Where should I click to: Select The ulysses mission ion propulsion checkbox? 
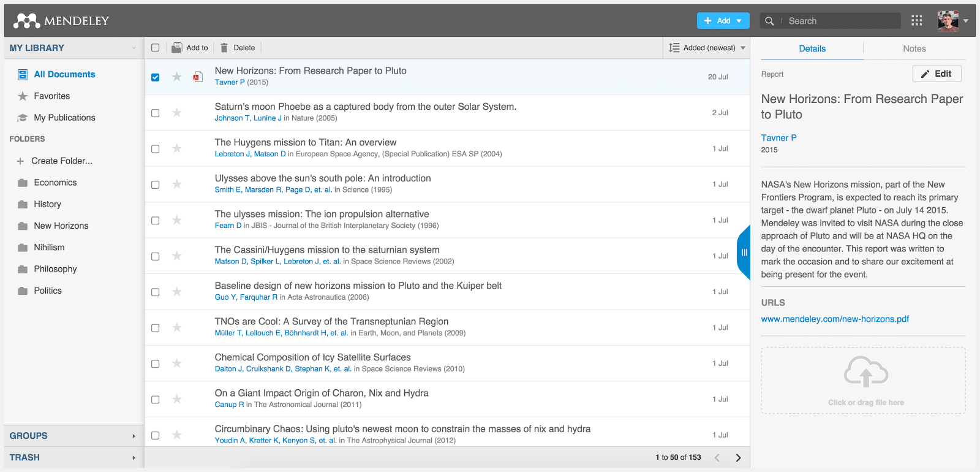click(x=156, y=221)
